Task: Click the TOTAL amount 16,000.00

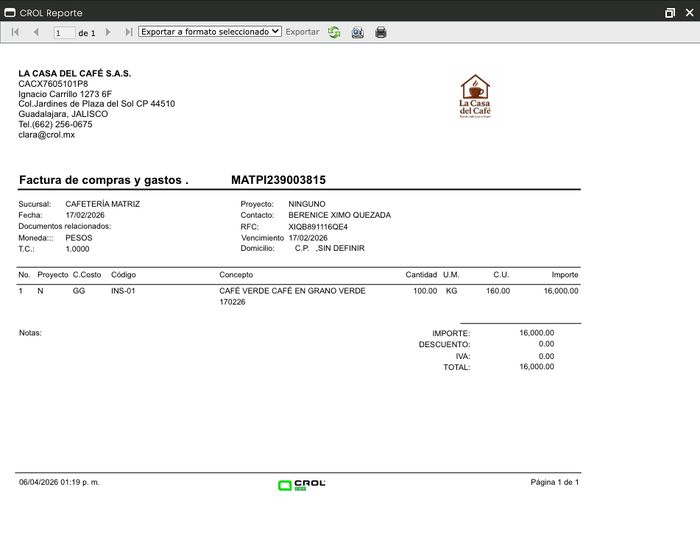Action: pos(536,367)
